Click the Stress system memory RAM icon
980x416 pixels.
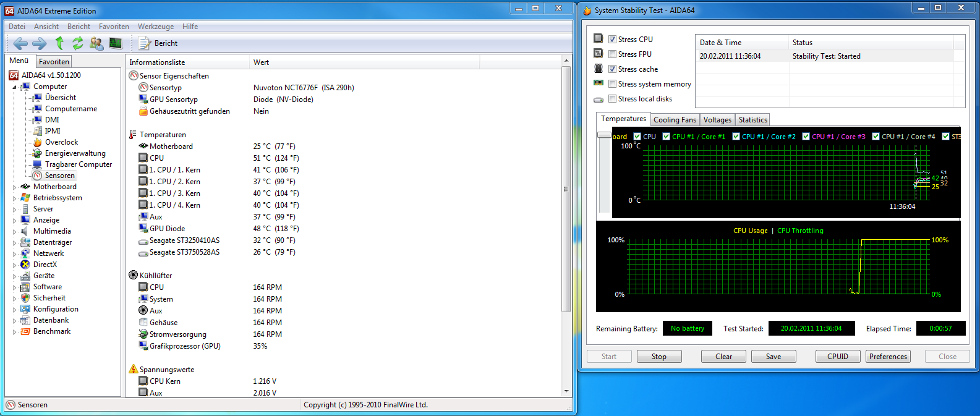(598, 83)
